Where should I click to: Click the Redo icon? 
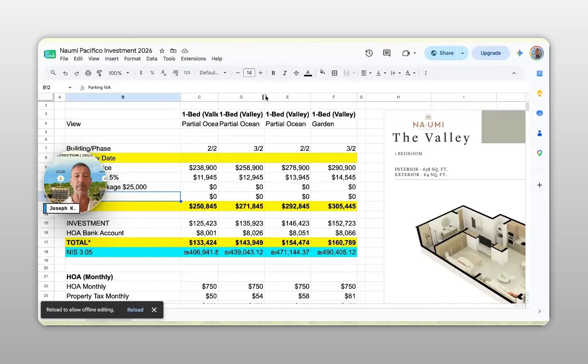76,73
